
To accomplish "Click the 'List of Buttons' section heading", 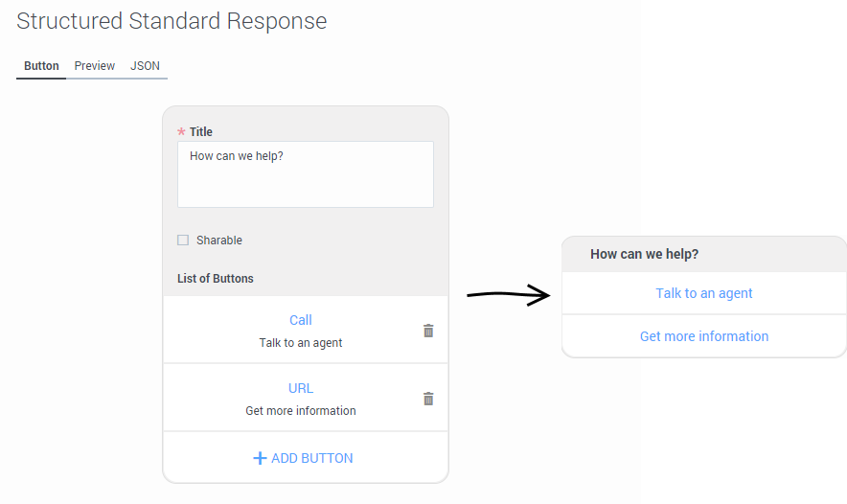I will pos(216,279).
